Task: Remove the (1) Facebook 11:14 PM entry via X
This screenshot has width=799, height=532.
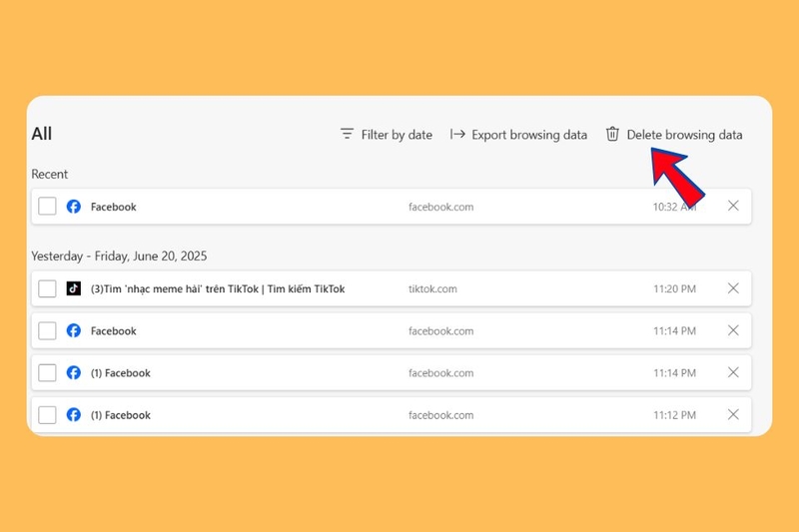Action: coord(733,372)
